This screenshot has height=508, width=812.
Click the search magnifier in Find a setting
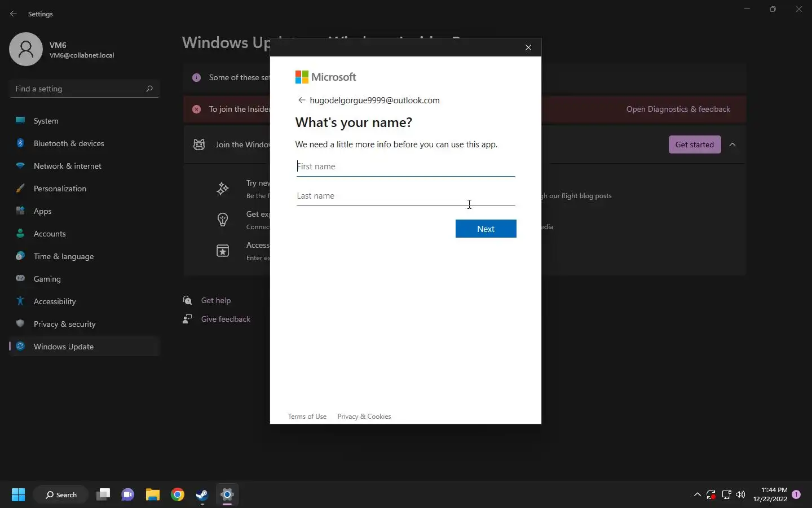tap(149, 89)
